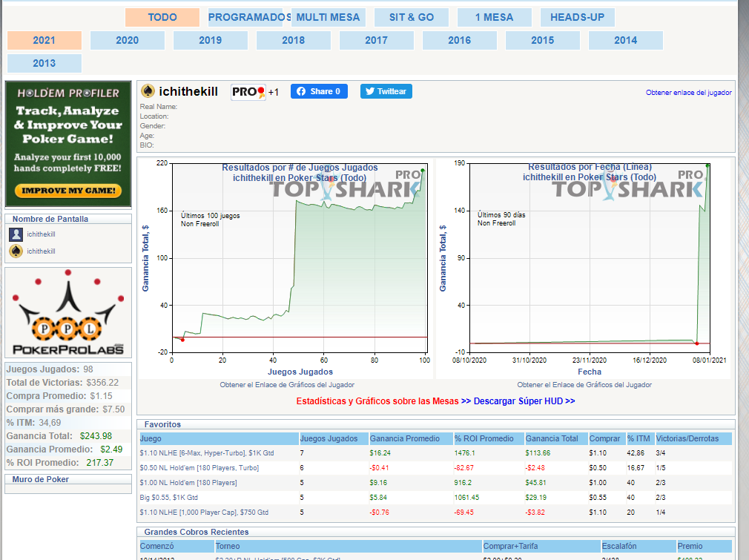This screenshot has width=749, height=560.
Task: Open second ichithekill screen name link
Action: 41,251
